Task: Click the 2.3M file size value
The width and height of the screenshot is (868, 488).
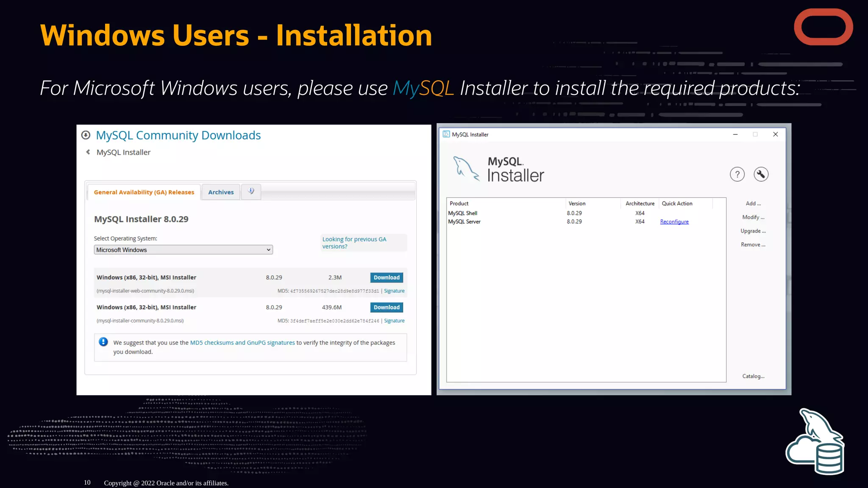Action: tap(335, 277)
